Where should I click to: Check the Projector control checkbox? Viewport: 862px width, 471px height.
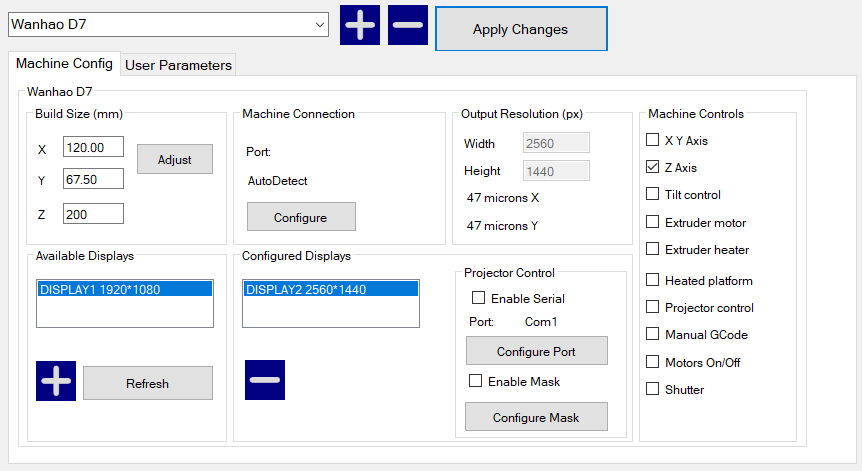click(653, 307)
